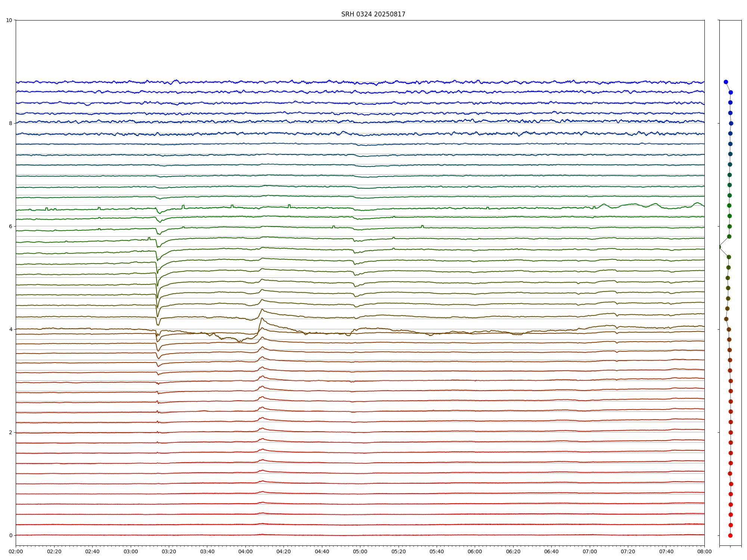Image resolution: width=747 pixels, height=560 pixels.
Task: Click the y-axis label 10
Action: click(x=9, y=20)
